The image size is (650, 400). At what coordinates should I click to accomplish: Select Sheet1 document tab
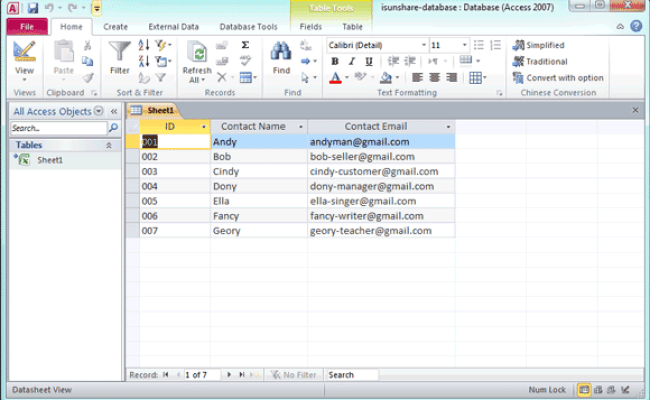coord(153,110)
